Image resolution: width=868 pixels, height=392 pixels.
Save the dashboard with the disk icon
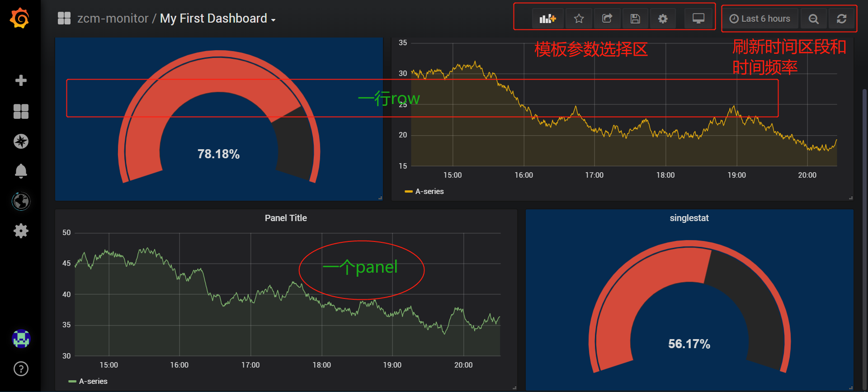click(635, 19)
